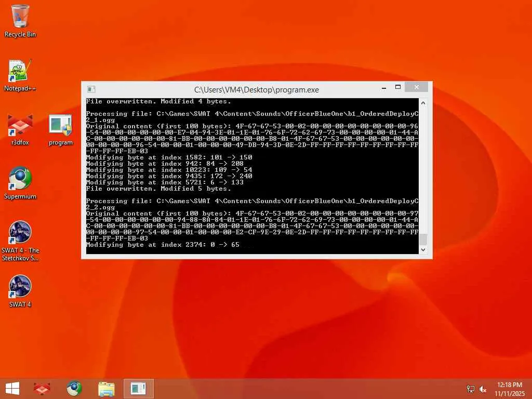
Task: Click line 'Modifying byte at index 5721: 6 -> 133'
Action: [x=165, y=182]
